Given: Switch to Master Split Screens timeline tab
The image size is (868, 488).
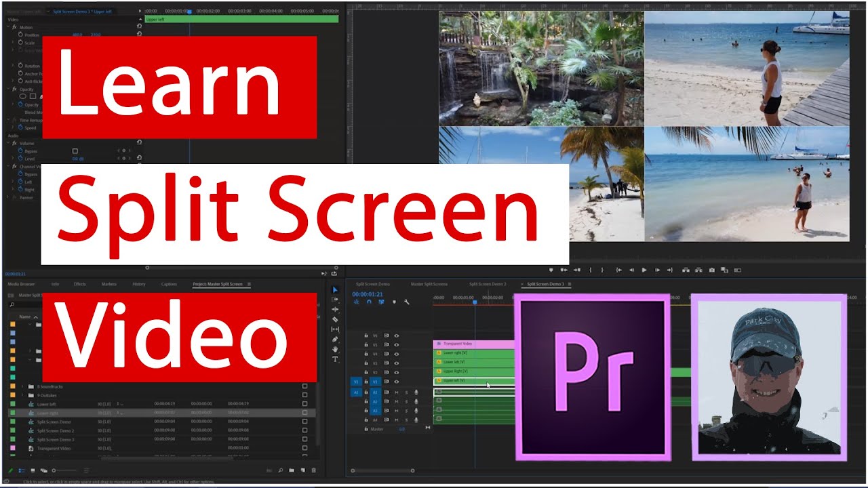Looking at the screenshot, I should 429,284.
